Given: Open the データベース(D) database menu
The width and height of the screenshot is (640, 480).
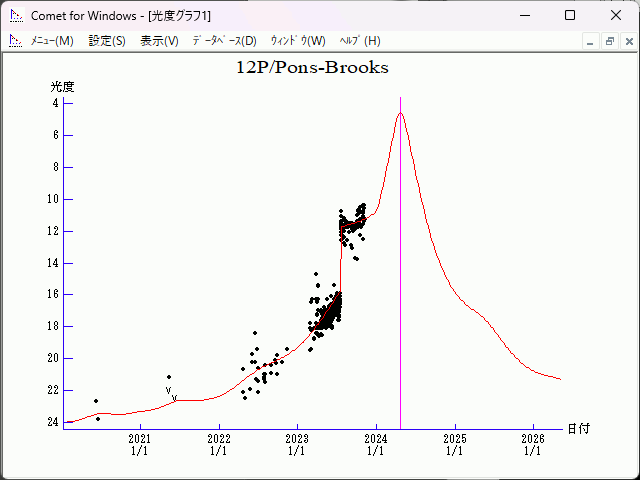Looking at the screenshot, I should [224, 41].
